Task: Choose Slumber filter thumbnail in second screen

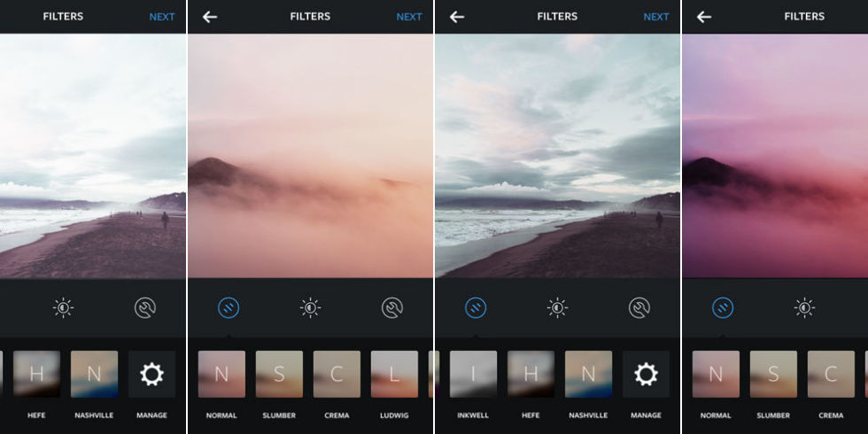Action: point(279,374)
